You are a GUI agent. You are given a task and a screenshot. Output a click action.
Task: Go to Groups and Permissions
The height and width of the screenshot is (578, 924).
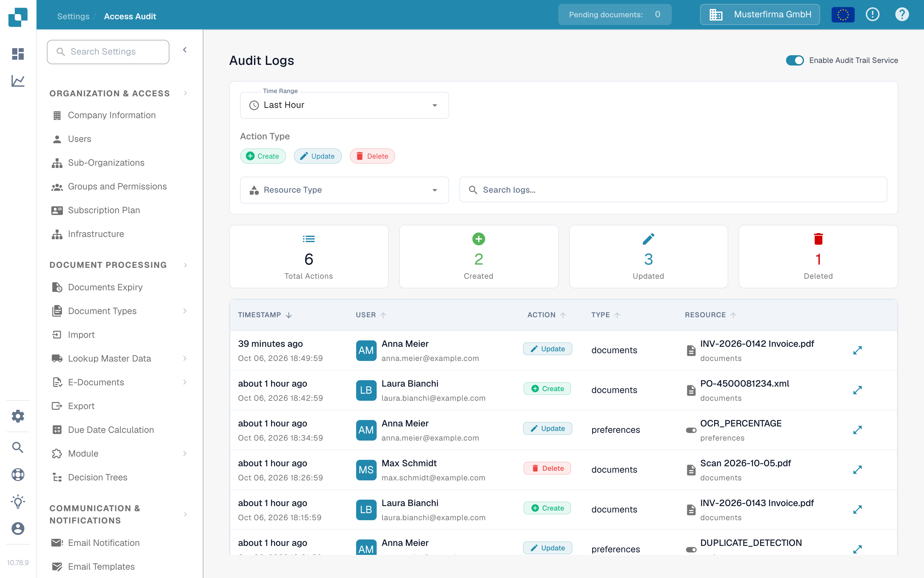coord(117,186)
